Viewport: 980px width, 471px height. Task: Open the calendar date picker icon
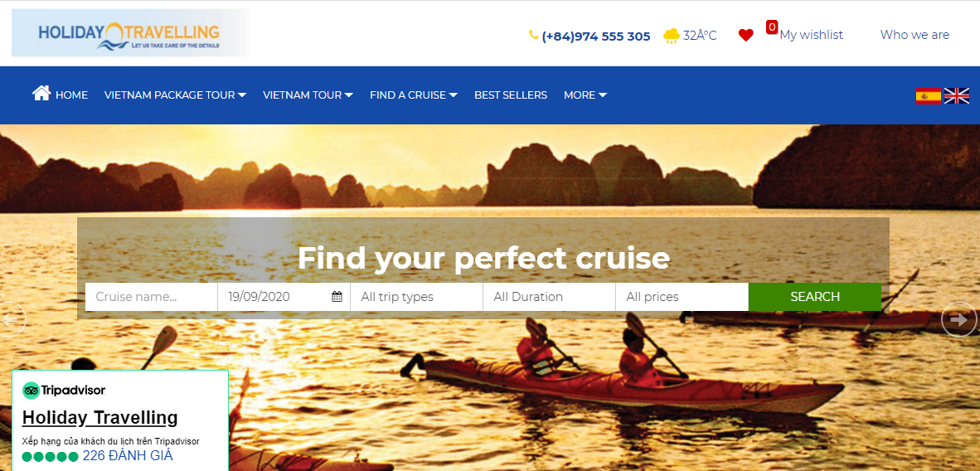point(337,297)
